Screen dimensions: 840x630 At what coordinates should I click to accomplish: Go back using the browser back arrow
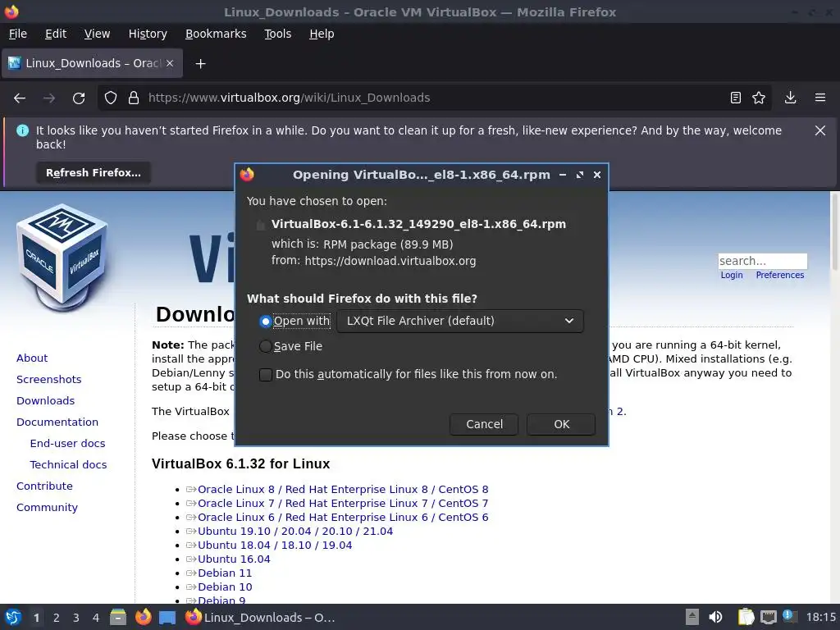20,98
